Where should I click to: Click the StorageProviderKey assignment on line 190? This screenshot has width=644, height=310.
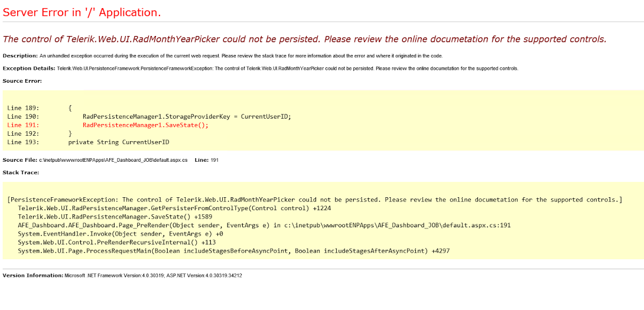point(187,116)
